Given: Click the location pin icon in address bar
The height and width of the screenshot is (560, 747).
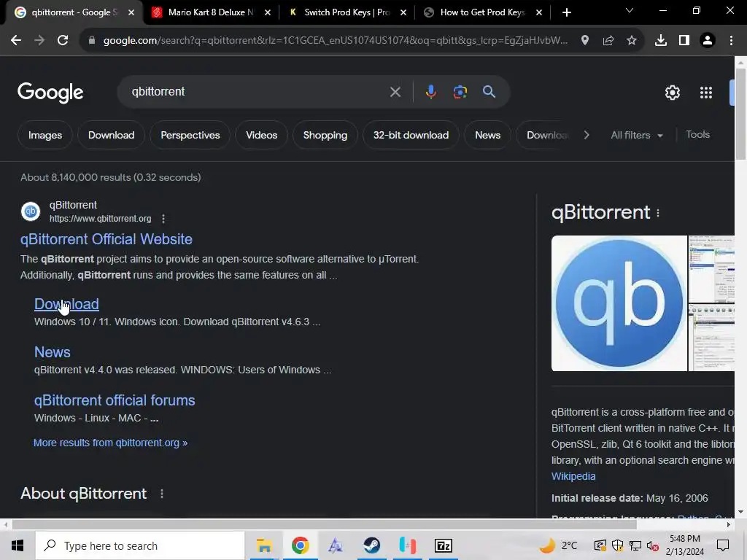Looking at the screenshot, I should pyautogui.click(x=584, y=41).
